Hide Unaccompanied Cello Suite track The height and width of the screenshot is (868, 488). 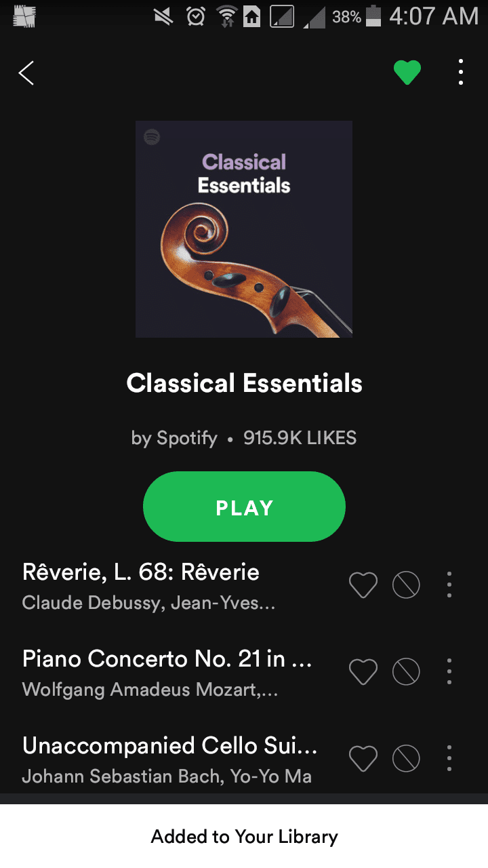pos(406,758)
